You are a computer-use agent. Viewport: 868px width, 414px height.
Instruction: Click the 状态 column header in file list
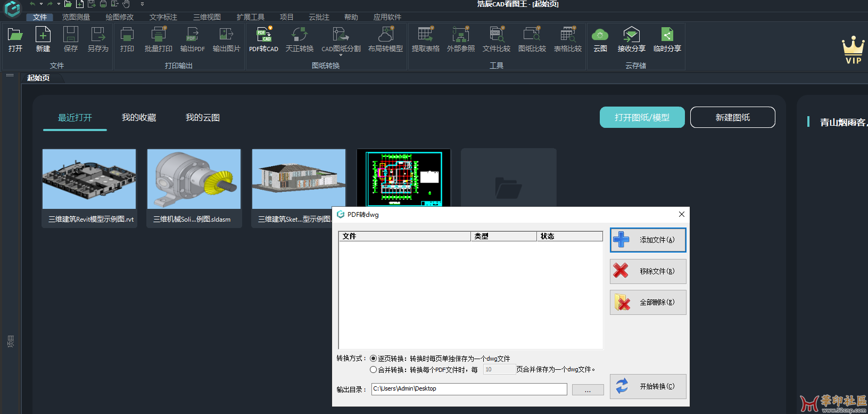coord(569,236)
